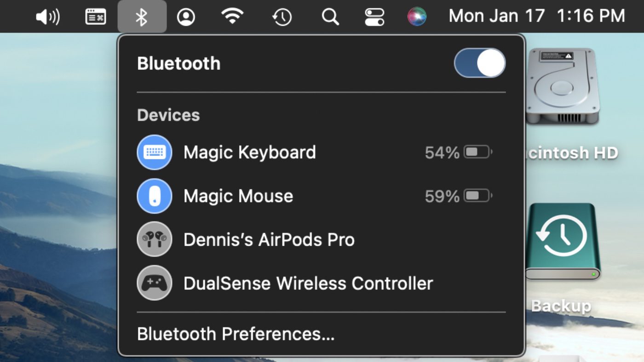Open Time Machine menu bar icon

(282, 17)
